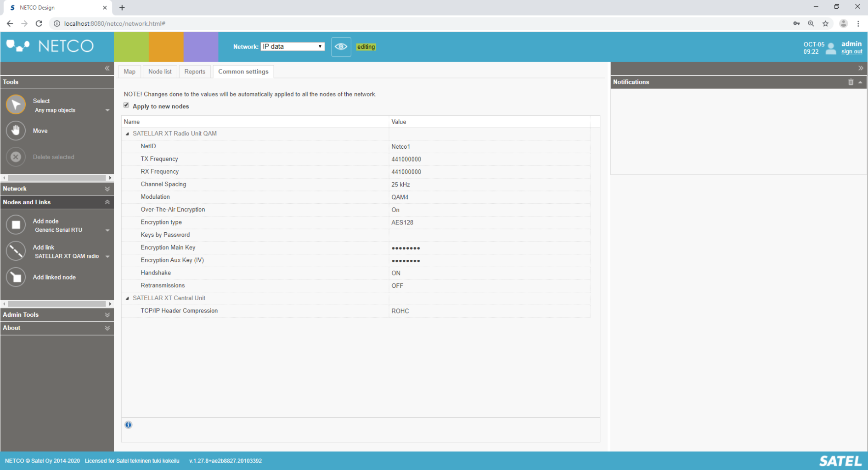Image resolution: width=868 pixels, height=470 pixels.
Task: Click the green color block in header
Action: point(131,47)
